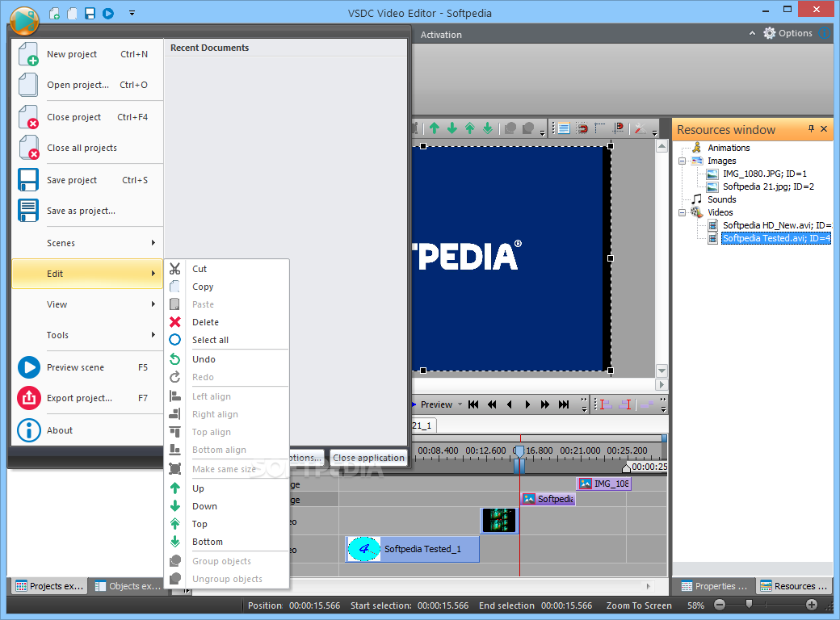Select Close all projects entry

(x=87, y=148)
